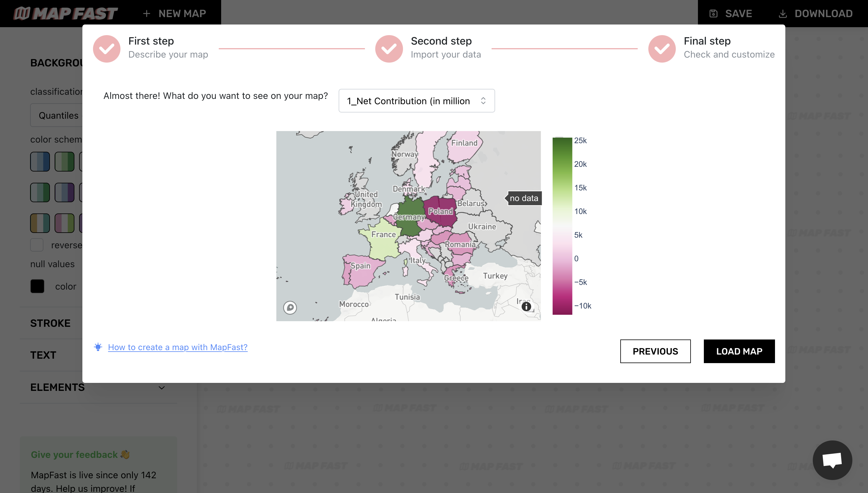Click the LOAD MAP button

click(739, 351)
